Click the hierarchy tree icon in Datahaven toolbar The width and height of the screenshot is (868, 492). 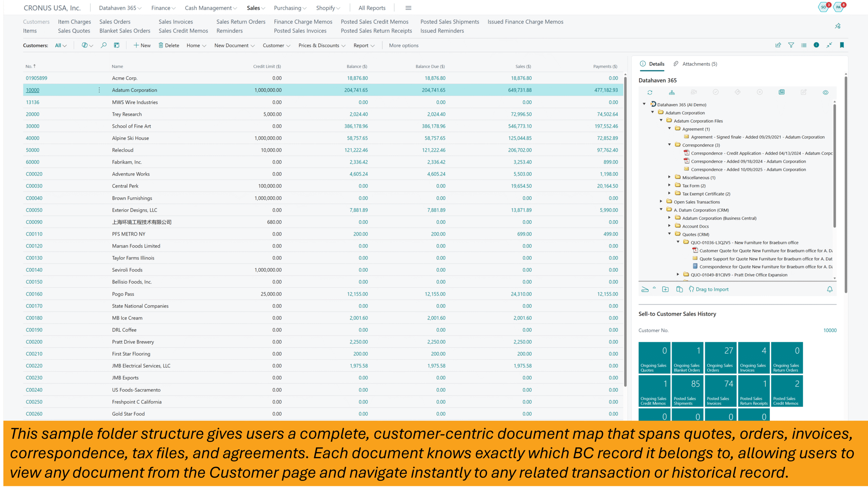[x=672, y=92]
